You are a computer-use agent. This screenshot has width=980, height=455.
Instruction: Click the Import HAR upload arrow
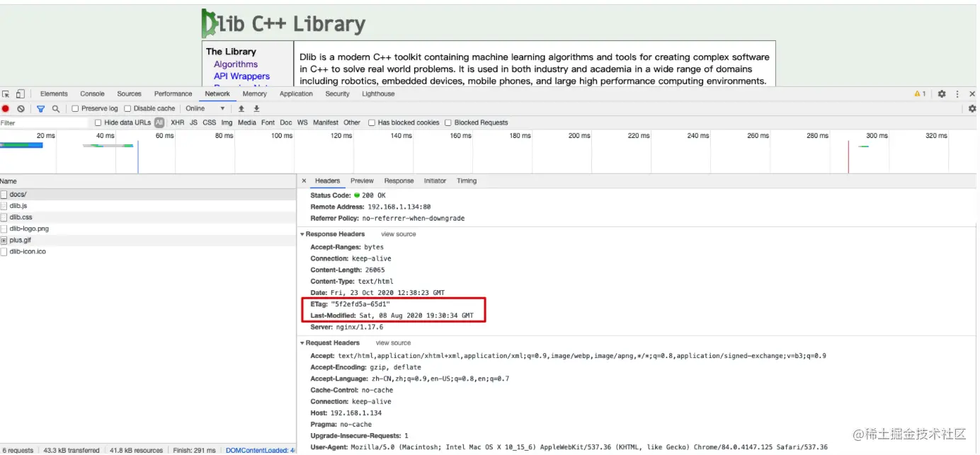[x=241, y=109]
